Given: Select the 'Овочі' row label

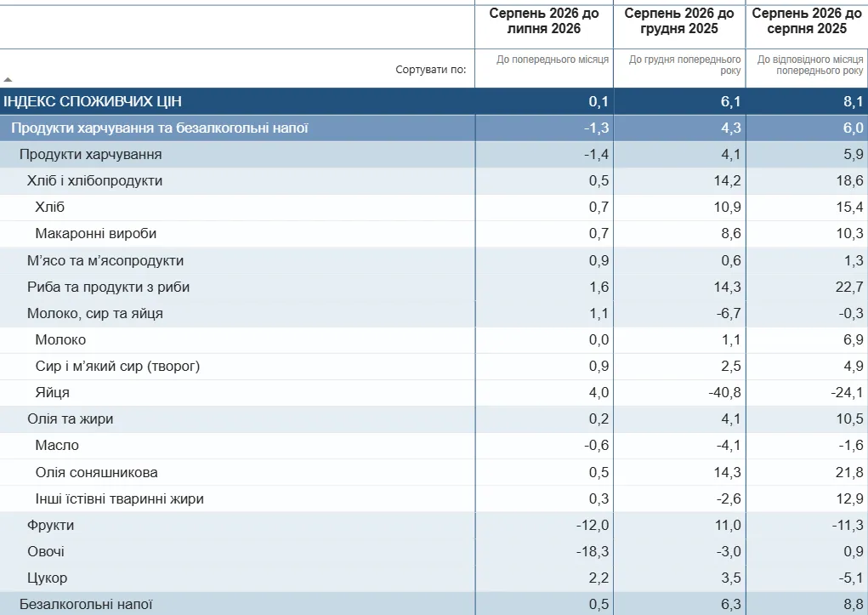Looking at the screenshot, I should [46, 552].
